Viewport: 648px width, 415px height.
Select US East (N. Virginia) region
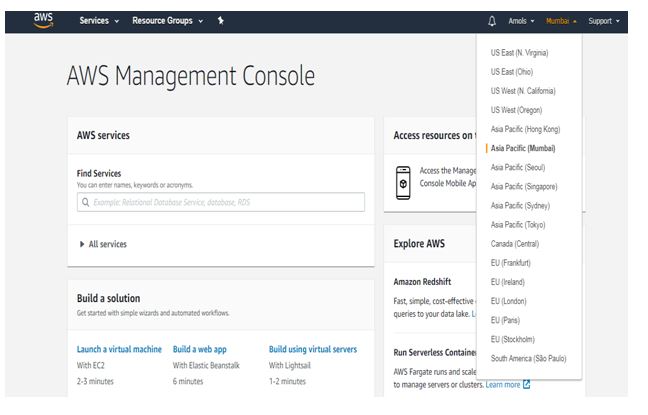pyautogui.click(x=519, y=53)
